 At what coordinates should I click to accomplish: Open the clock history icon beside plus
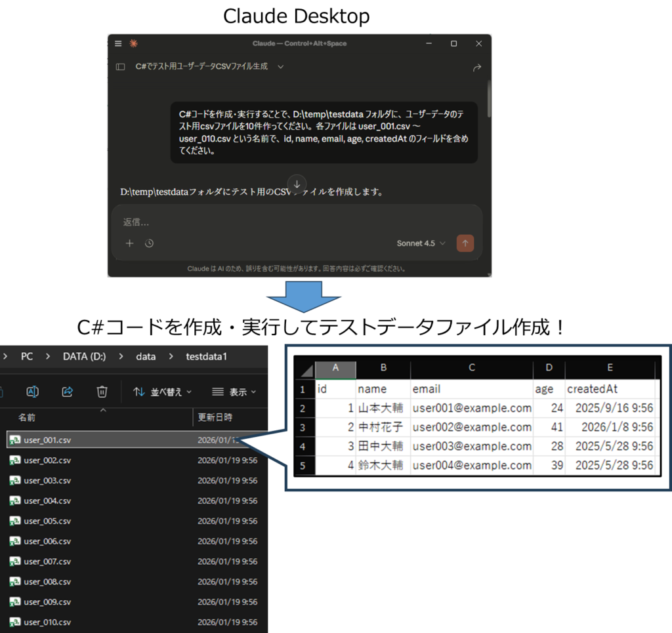click(149, 243)
